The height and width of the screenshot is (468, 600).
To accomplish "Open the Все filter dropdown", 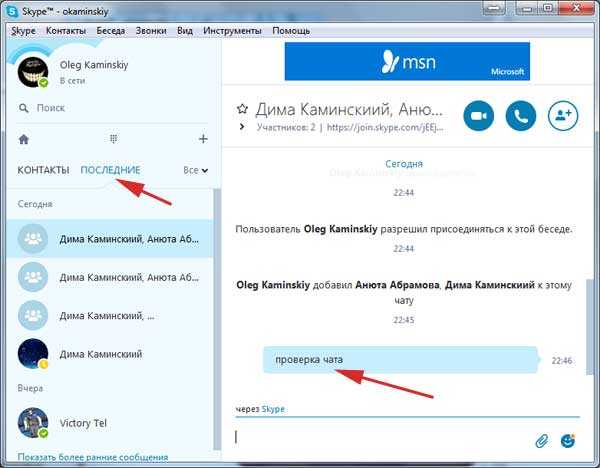I will tap(196, 170).
